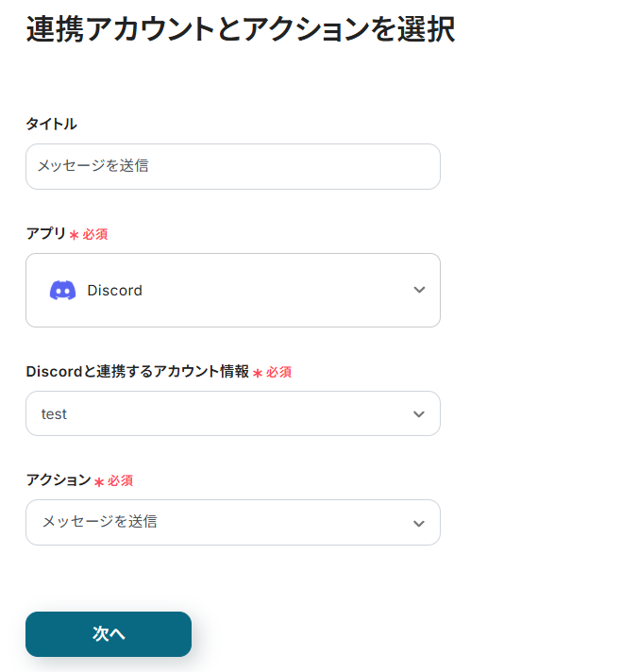Expand the account dropdown showing test
This screenshot has height=672, width=638.
tap(232, 414)
